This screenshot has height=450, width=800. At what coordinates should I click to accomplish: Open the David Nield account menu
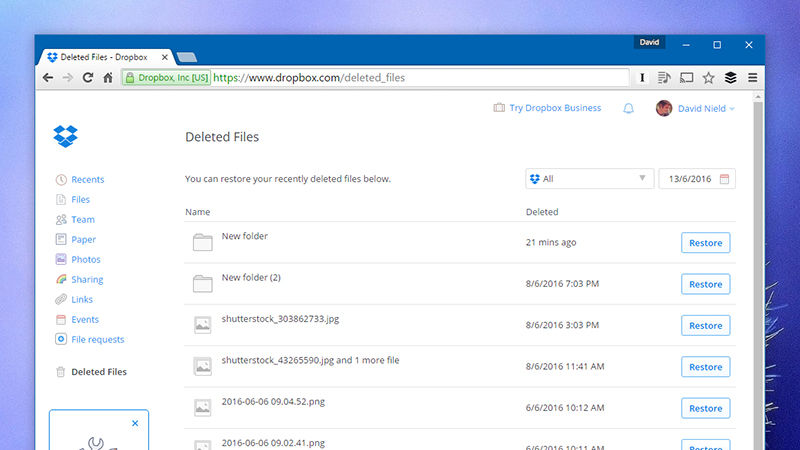[x=696, y=108]
